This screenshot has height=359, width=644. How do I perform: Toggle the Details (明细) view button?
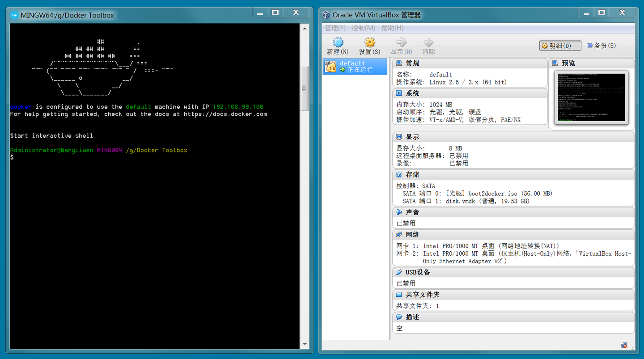click(x=560, y=46)
